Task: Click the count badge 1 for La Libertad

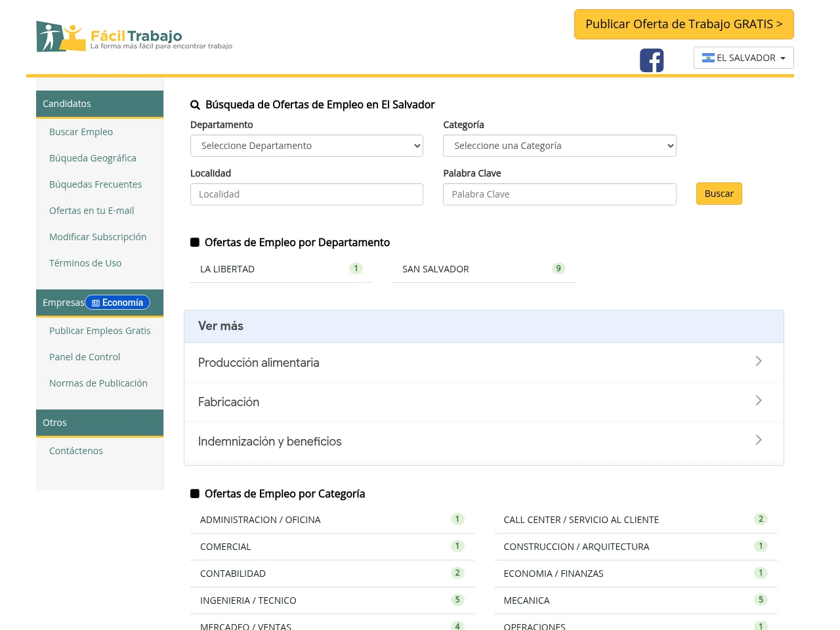Action: [x=356, y=268]
